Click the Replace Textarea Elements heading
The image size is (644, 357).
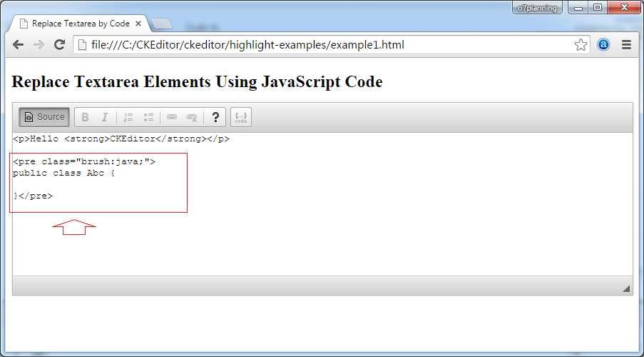(197, 82)
